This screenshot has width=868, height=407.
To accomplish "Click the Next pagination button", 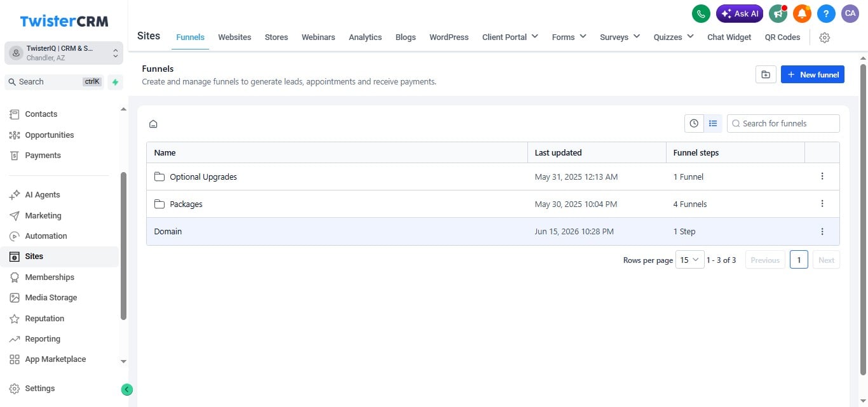I will pyautogui.click(x=826, y=260).
